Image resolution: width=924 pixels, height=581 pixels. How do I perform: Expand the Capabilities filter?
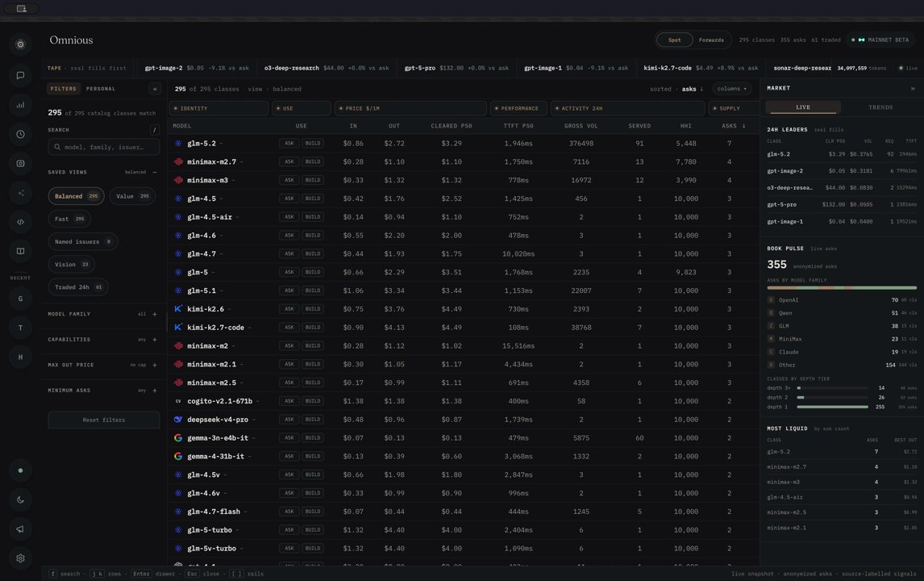(155, 340)
